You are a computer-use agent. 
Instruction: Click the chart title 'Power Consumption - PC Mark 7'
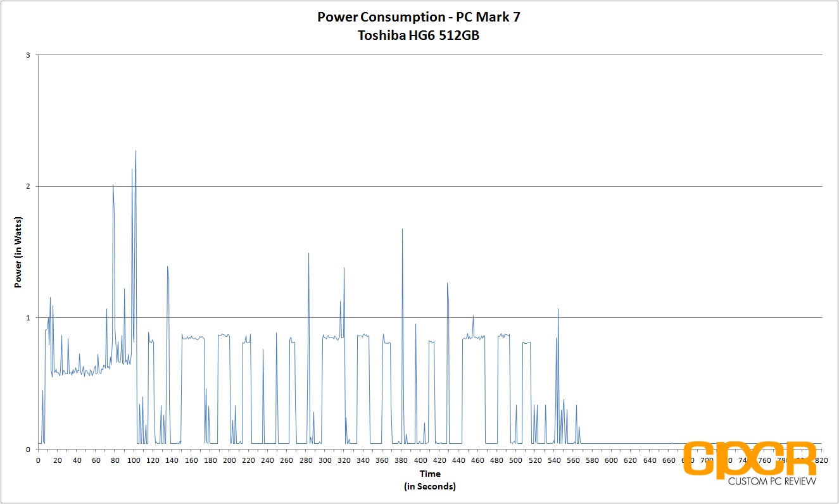(419, 17)
